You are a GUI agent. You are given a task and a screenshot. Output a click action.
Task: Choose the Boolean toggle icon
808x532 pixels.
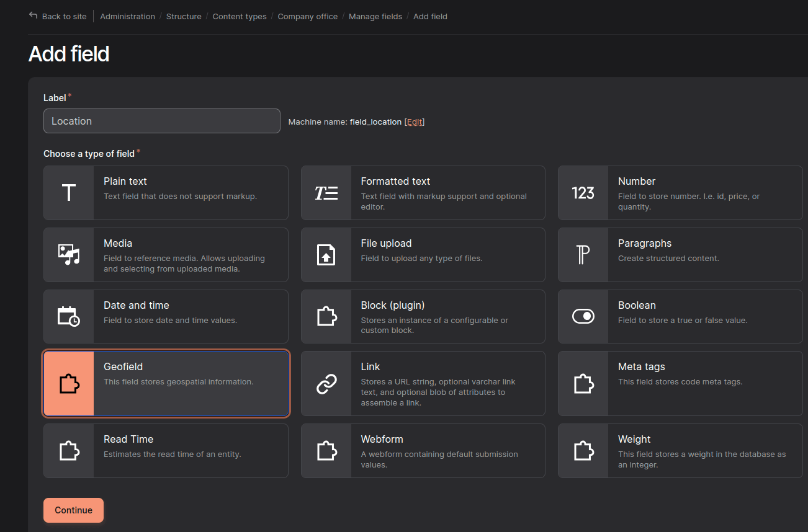click(x=583, y=316)
